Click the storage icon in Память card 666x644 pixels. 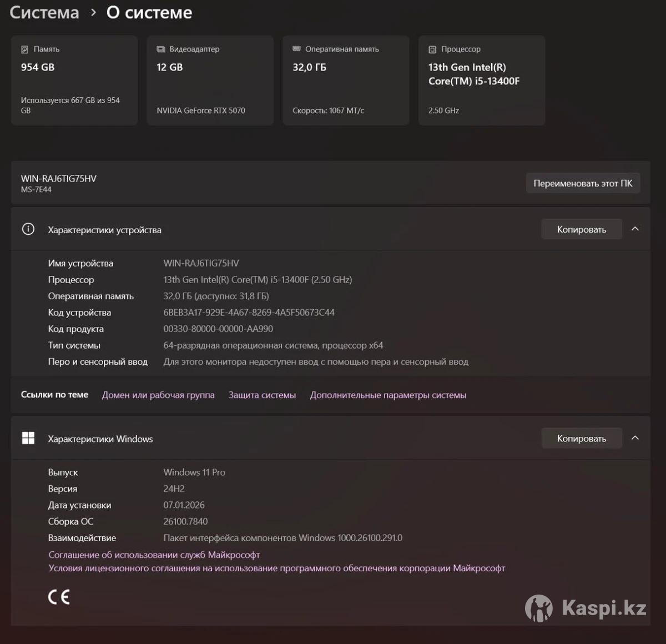24,49
